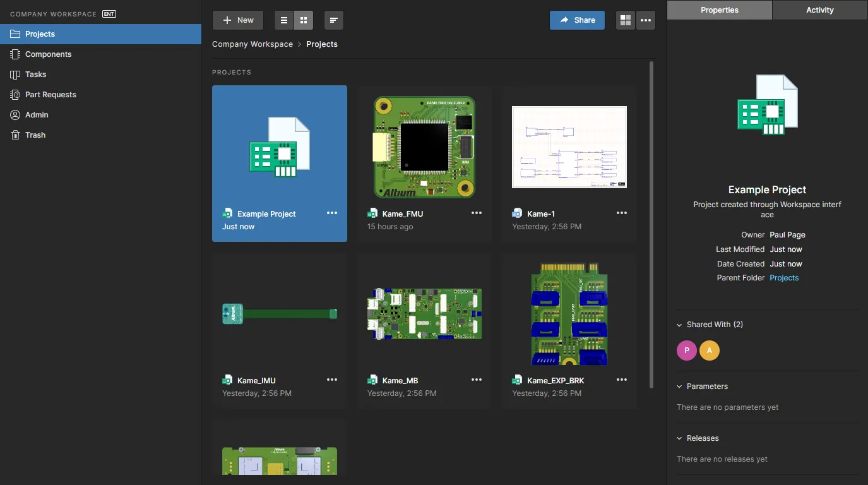
Task: Click the New button
Action: pyautogui.click(x=238, y=20)
